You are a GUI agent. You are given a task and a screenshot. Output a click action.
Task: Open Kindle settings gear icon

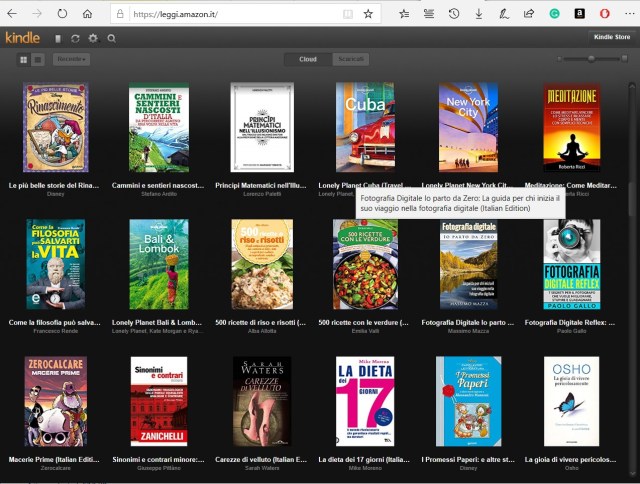pos(92,38)
